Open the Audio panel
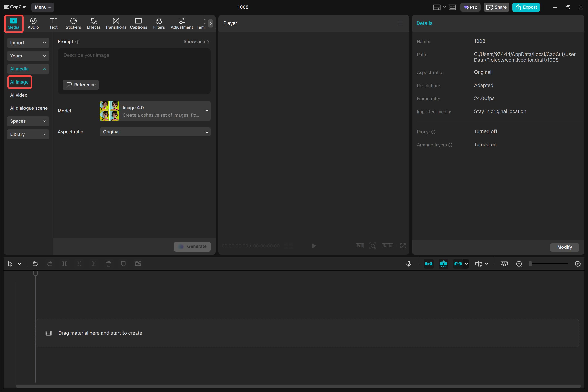 (x=33, y=23)
